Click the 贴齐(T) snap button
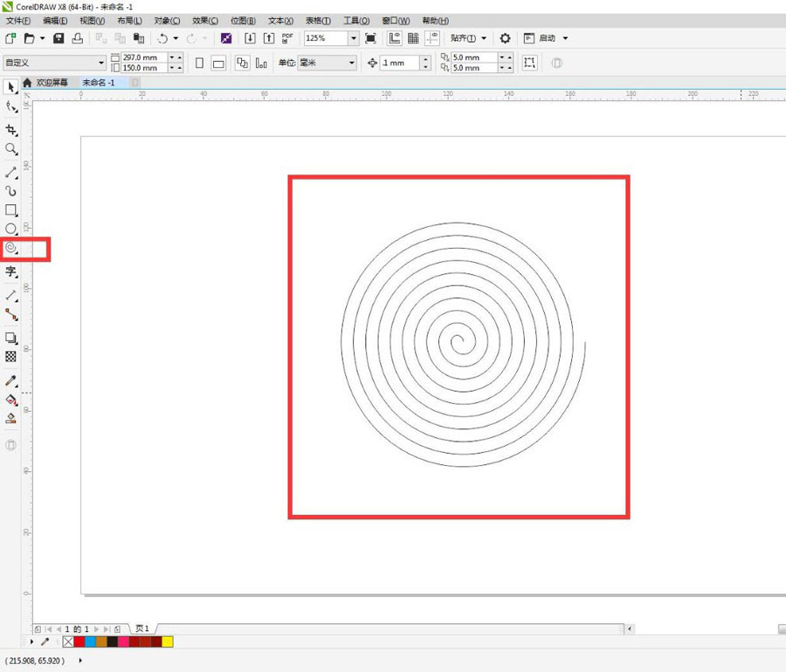Viewport: 786px width, 672px height. (464, 38)
